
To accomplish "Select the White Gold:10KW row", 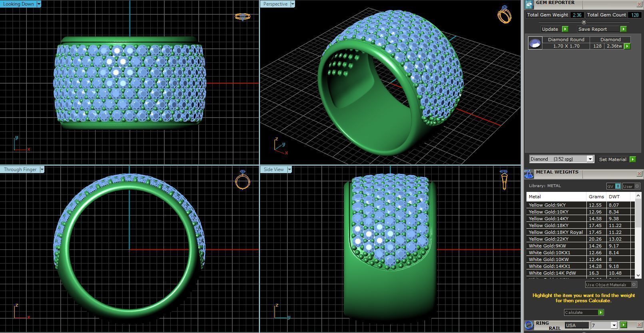I will (580, 259).
